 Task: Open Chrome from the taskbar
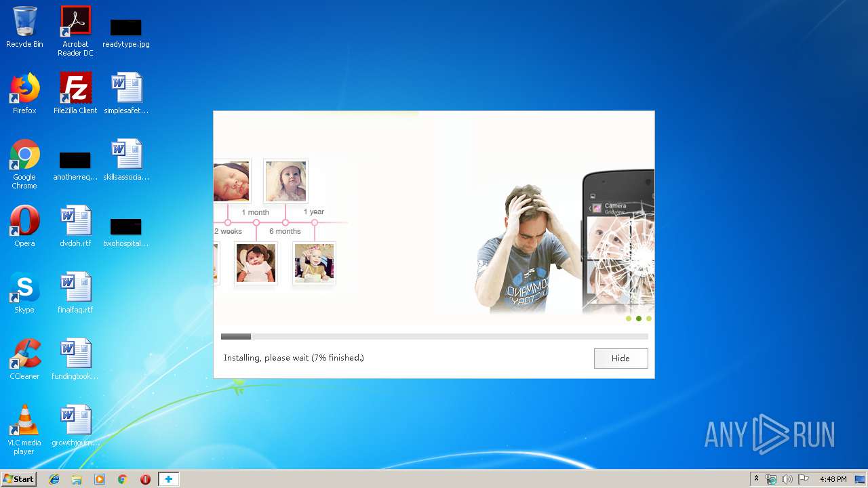pyautogui.click(x=122, y=479)
